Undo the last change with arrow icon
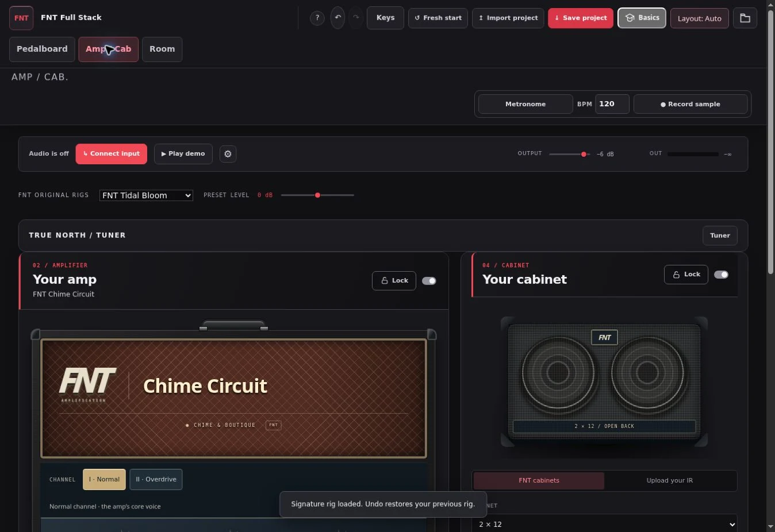The height and width of the screenshot is (532, 775). pos(338,18)
